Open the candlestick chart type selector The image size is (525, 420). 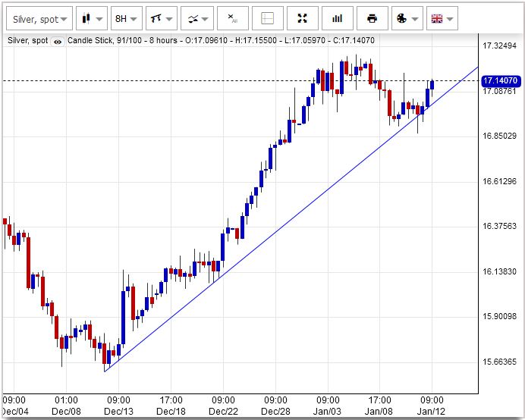(x=92, y=18)
